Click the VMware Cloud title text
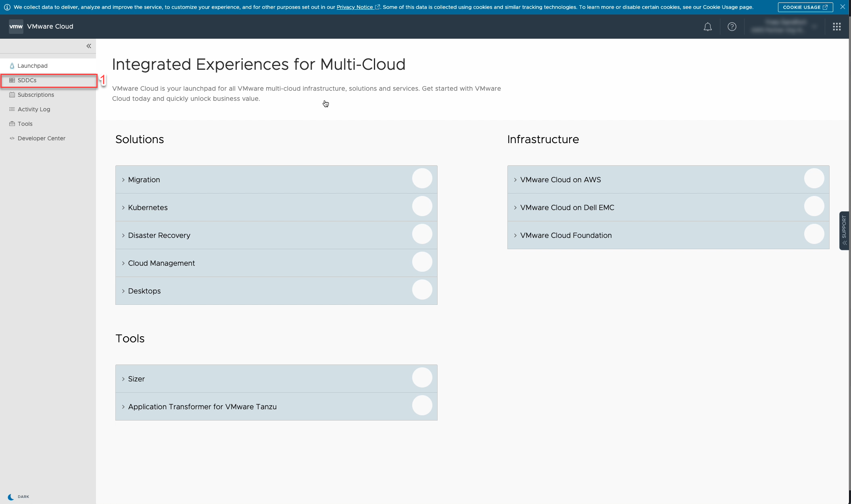The width and height of the screenshot is (851, 504). click(50, 27)
